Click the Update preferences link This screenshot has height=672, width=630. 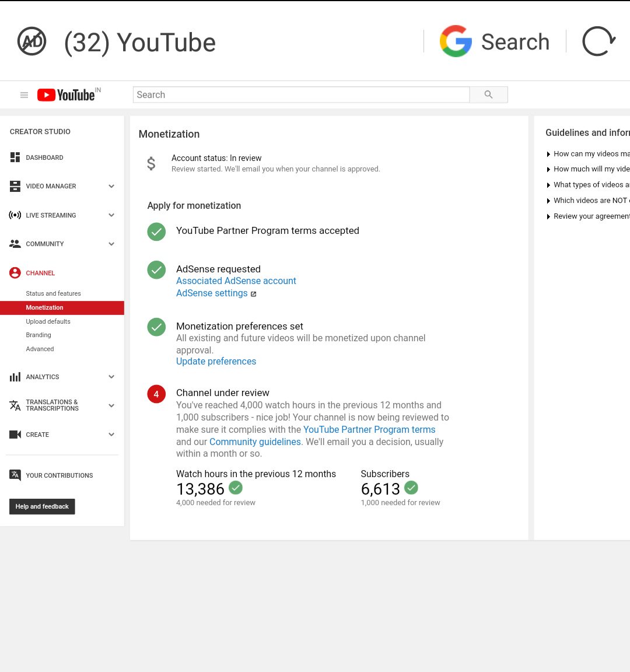tap(216, 361)
